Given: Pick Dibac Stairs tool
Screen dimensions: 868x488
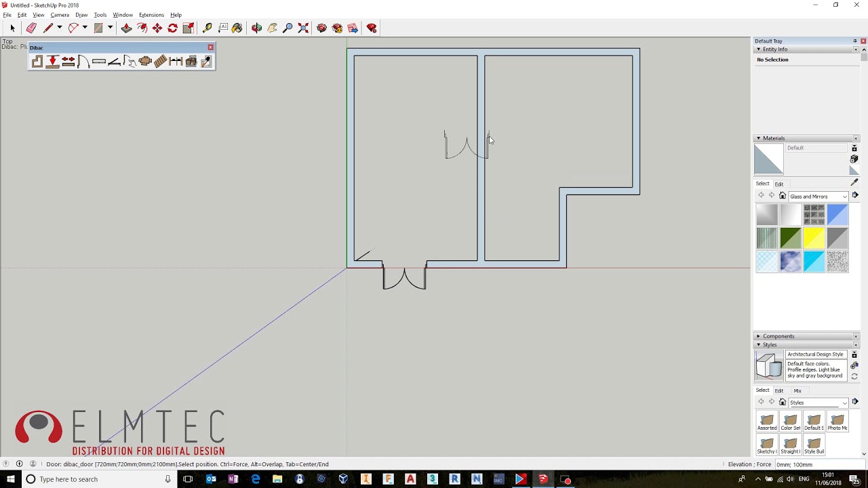Looking at the screenshot, I should tap(160, 62).
